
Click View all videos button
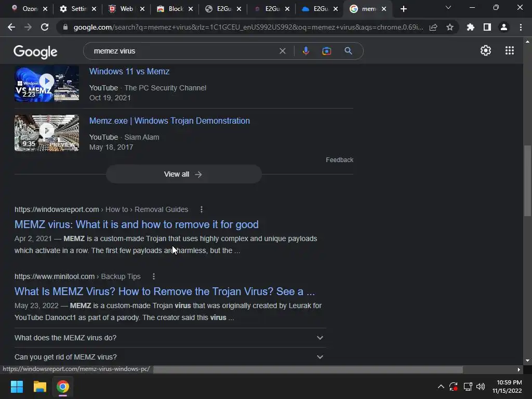tap(183, 174)
